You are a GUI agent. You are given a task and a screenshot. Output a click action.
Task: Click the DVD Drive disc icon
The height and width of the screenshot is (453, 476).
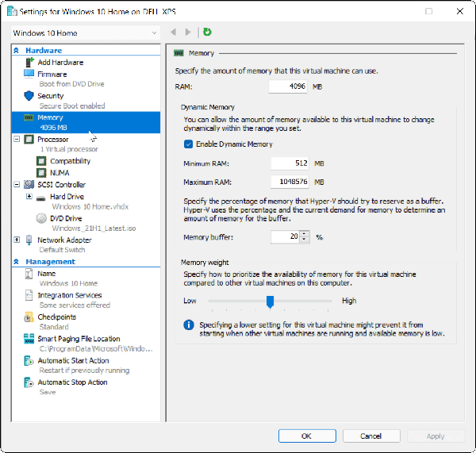41,218
